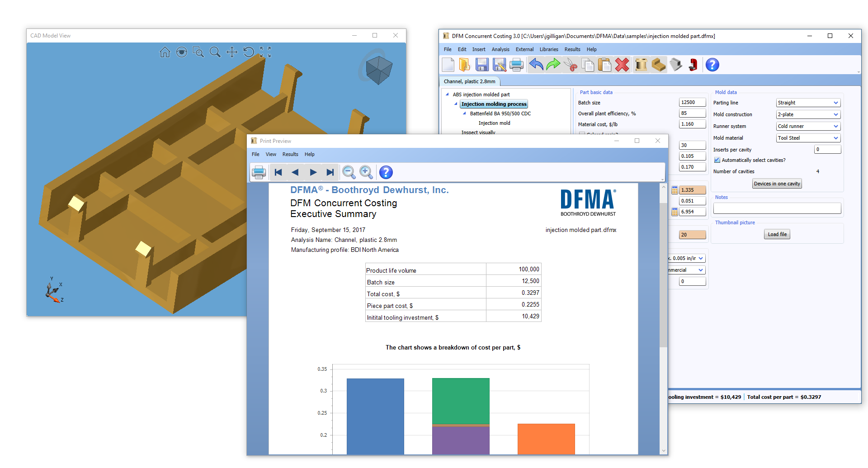Select the pan arrows tool in CAD view

[232, 52]
